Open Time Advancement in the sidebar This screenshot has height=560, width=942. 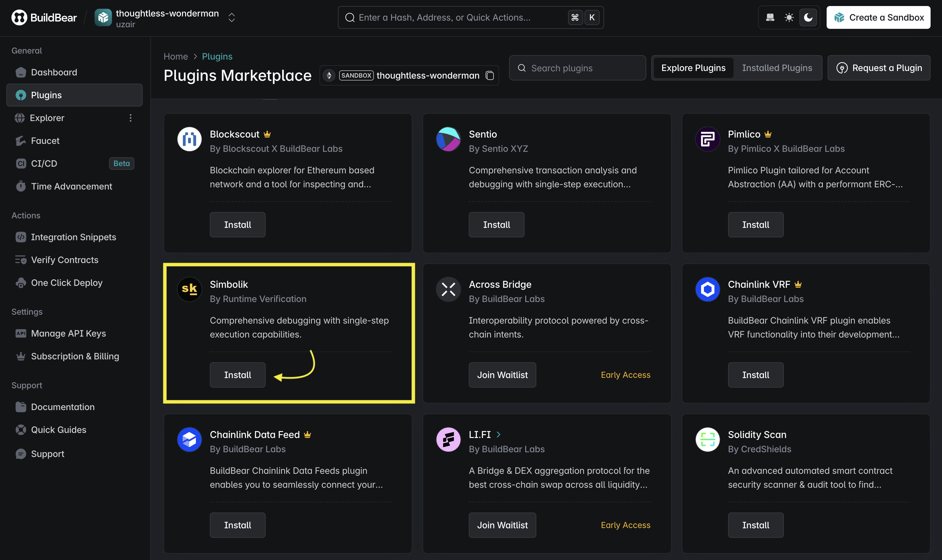74,186
